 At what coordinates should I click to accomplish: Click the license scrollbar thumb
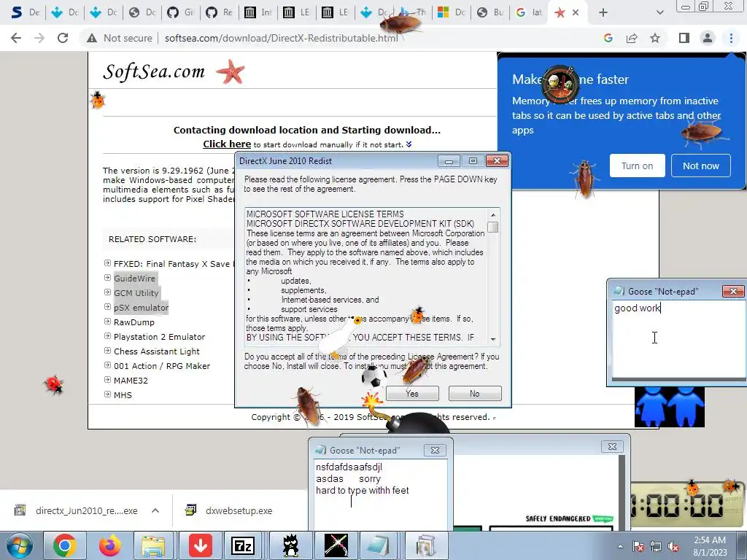pos(493,227)
